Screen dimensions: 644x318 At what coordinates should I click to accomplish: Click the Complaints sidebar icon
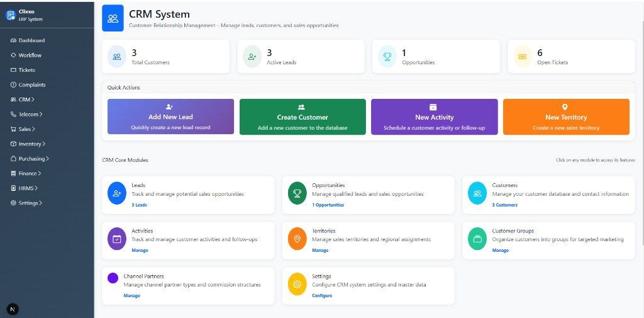13,85
